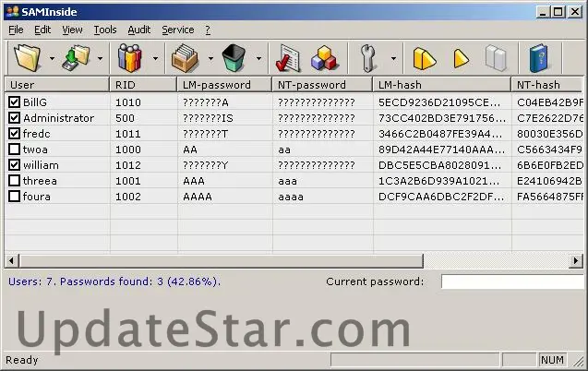Screen dimensions: 588x371
Task: Check the threea user checkbox
Action: point(14,181)
